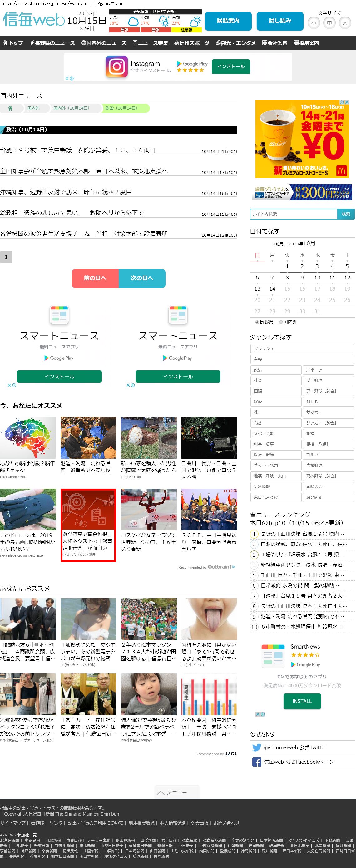This screenshot has height=868, width=356.
Task: Select the 国内外 radio button
Action: click(281, 322)
